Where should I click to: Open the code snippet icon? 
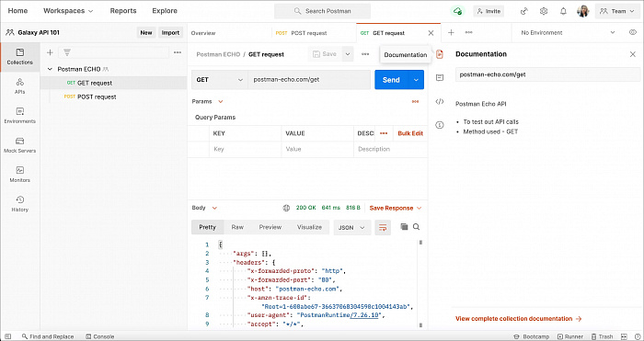click(440, 102)
